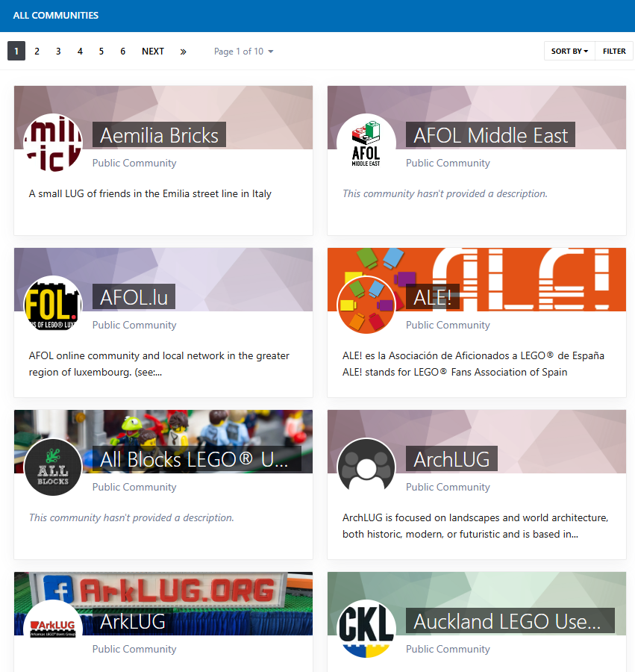
Task: Click the ALE! colorful bricks avatar
Action: pos(366,305)
